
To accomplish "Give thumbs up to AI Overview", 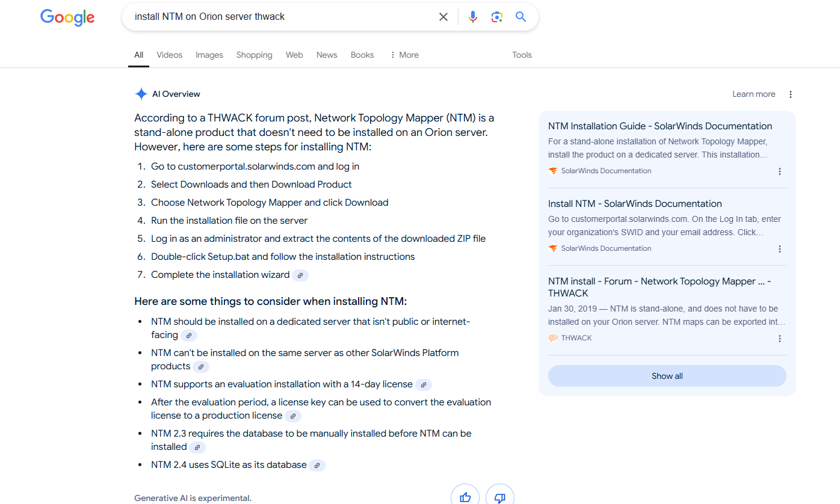I will pyautogui.click(x=465, y=497).
